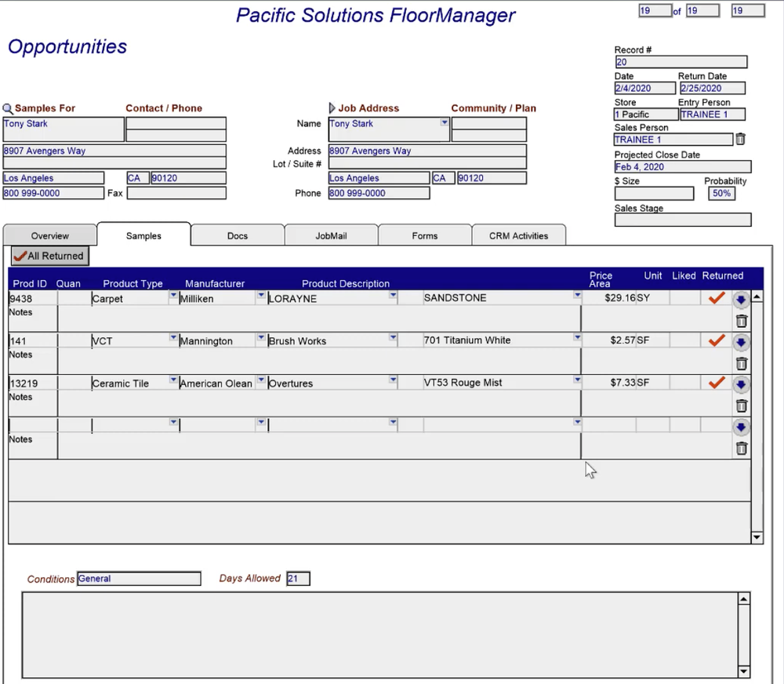
Task: Open the Forms tab
Action: click(425, 235)
